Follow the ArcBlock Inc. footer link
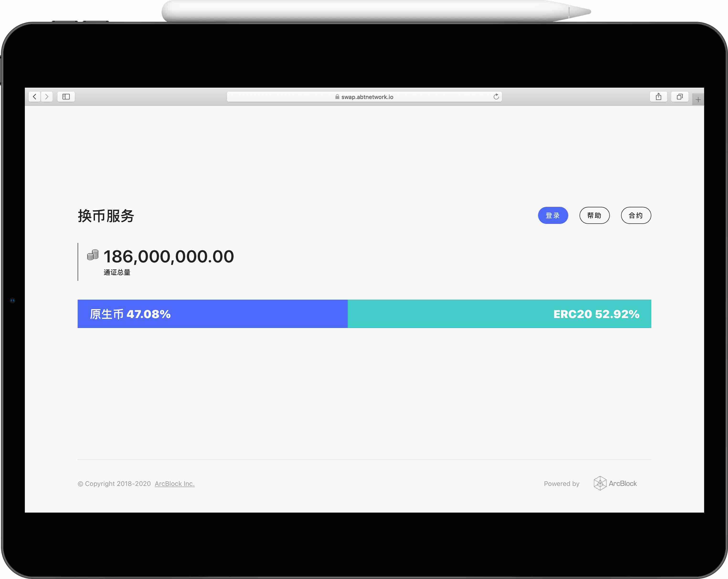 click(x=175, y=483)
